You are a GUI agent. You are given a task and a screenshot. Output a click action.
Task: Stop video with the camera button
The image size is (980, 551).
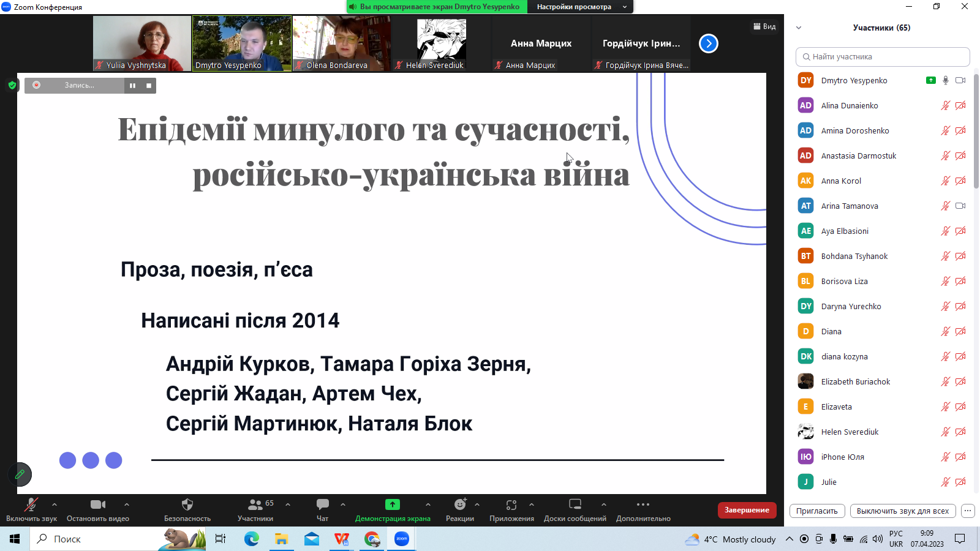pyautogui.click(x=98, y=505)
